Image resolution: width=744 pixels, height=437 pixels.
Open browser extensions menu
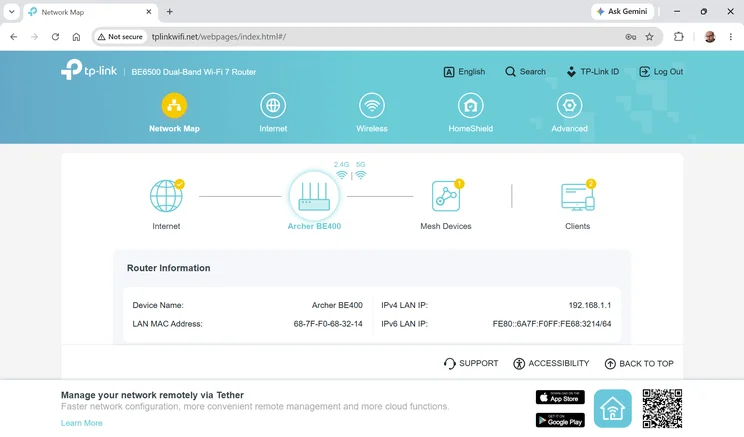tap(679, 37)
